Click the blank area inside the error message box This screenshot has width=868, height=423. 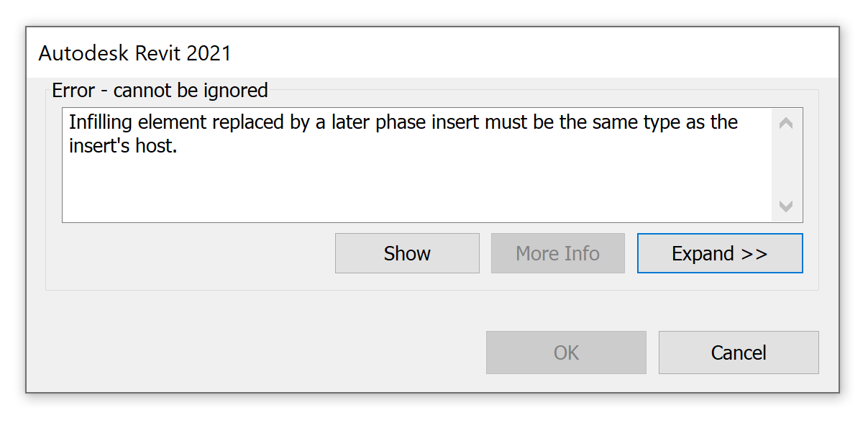(417, 191)
